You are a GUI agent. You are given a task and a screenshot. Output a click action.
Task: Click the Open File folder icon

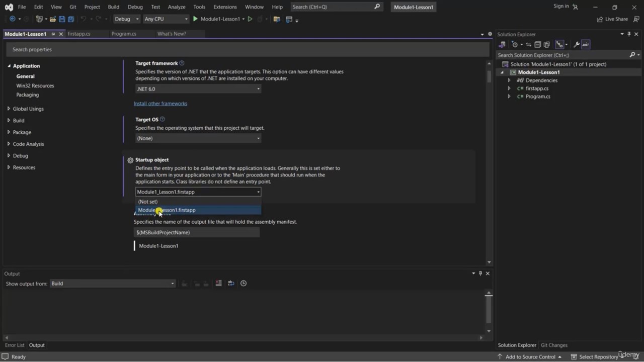(x=53, y=19)
